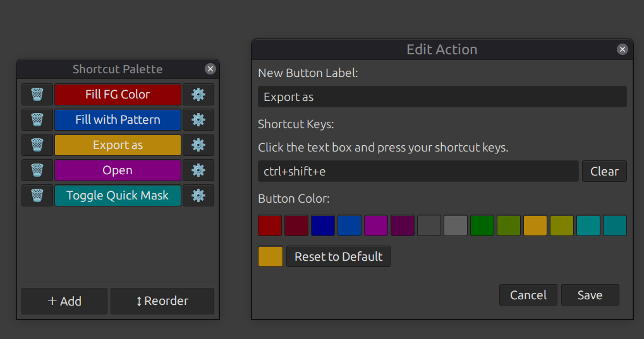644x339 pixels.
Task: Pick the bright green color swatch
Action: 482,225
